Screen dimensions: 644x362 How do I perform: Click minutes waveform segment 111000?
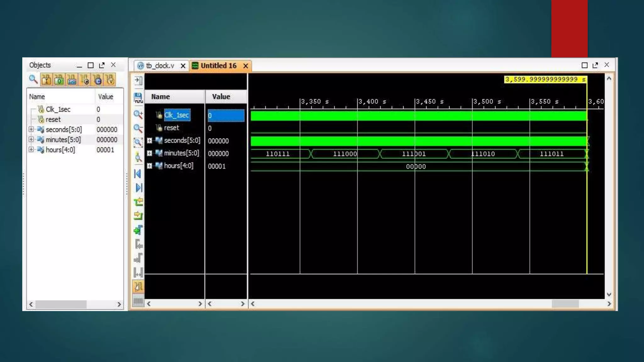click(345, 154)
